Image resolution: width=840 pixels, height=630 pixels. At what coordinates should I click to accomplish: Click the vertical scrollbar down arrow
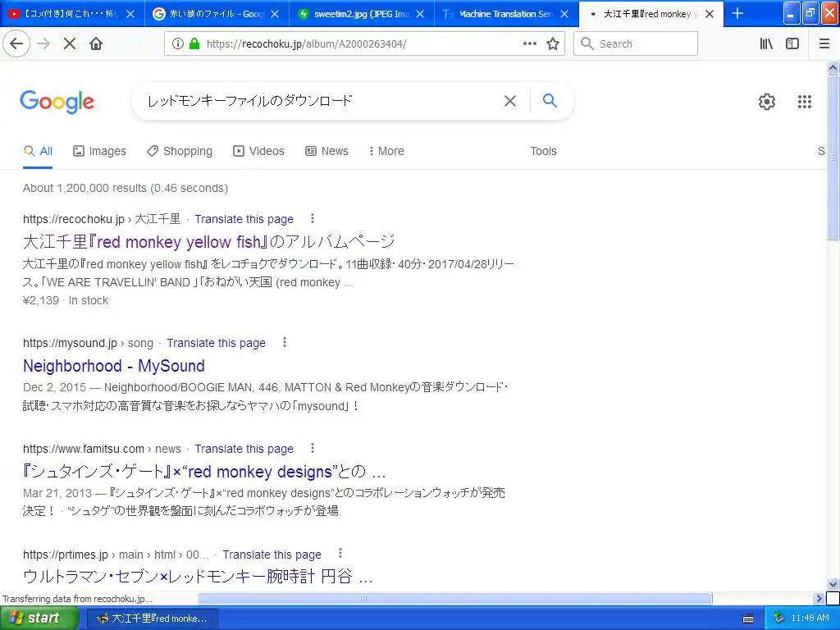(x=833, y=584)
